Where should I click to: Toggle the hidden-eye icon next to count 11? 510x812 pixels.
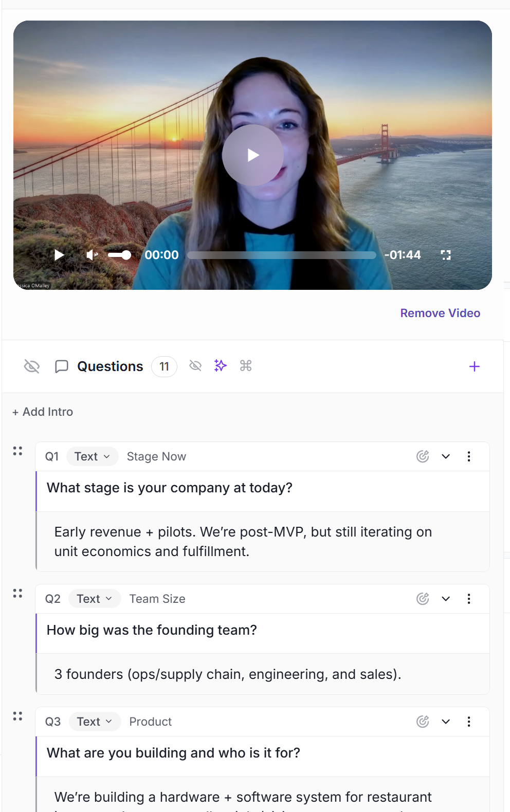point(195,365)
